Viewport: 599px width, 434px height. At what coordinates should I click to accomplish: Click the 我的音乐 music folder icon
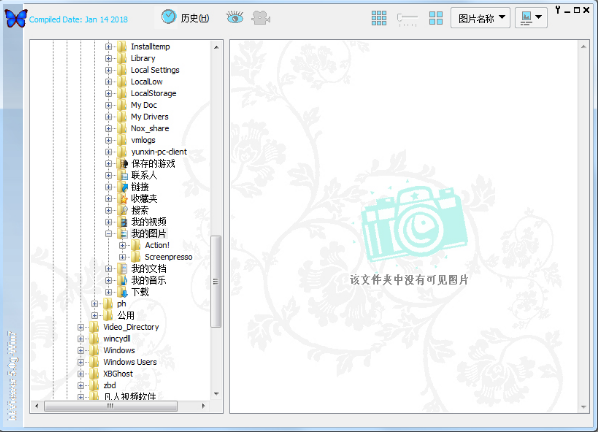coord(123,280)
